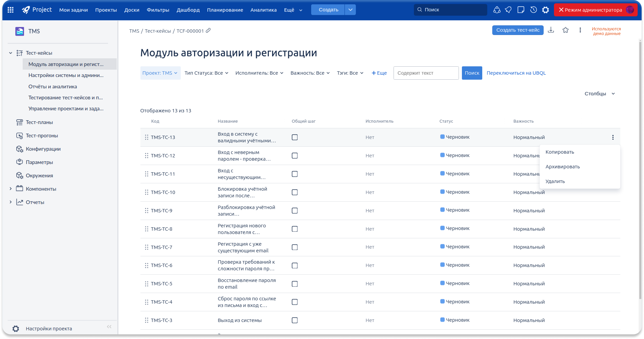Image resolution: width=644 pixels, height=339 pixels.
Task: Click the download export icon
Action: 551,30
